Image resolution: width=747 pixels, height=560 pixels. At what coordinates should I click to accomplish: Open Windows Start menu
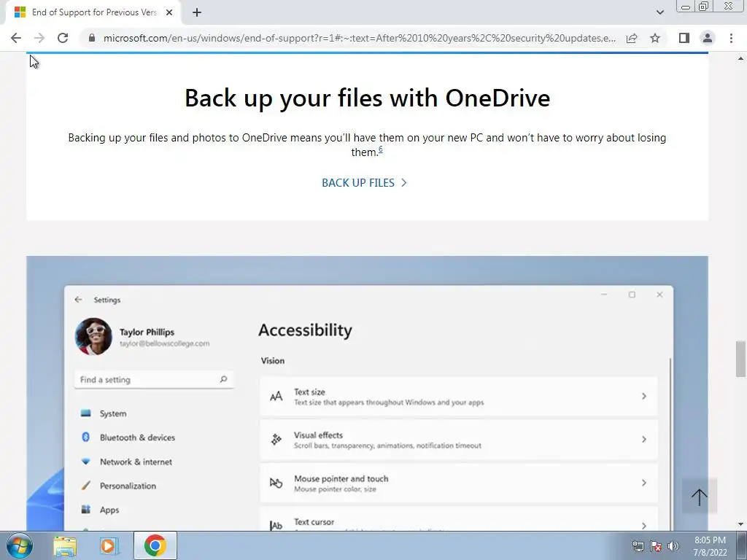pyautogui.click(x=20, y=545)
